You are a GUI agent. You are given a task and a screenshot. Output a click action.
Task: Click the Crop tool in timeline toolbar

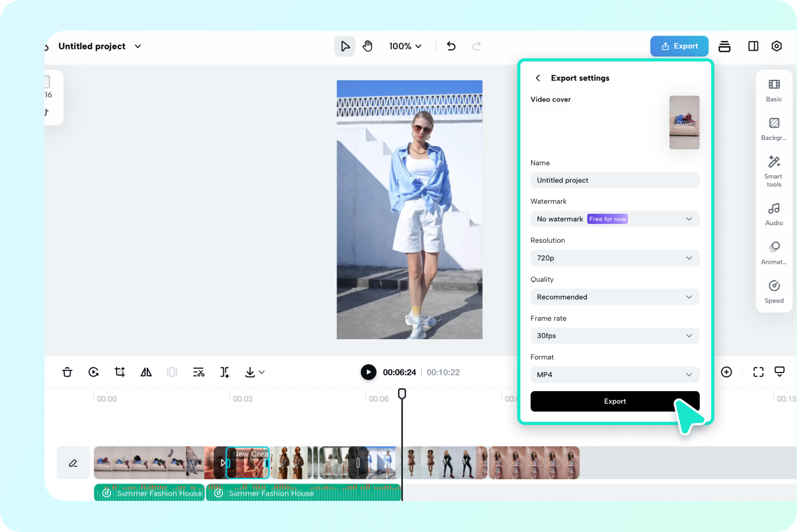[120, 372]
